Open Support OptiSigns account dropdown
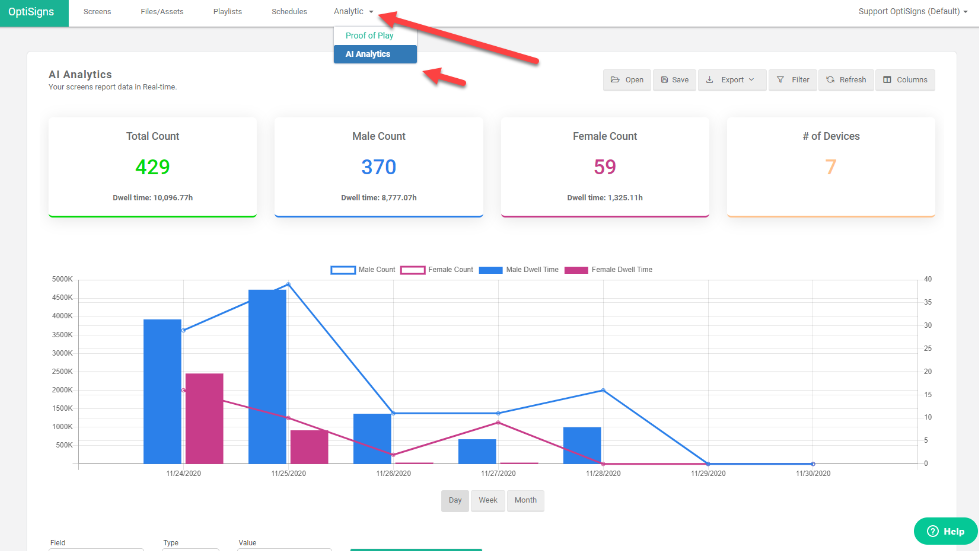Viewport: 979px width, 551px height. [x=913, y=11]
